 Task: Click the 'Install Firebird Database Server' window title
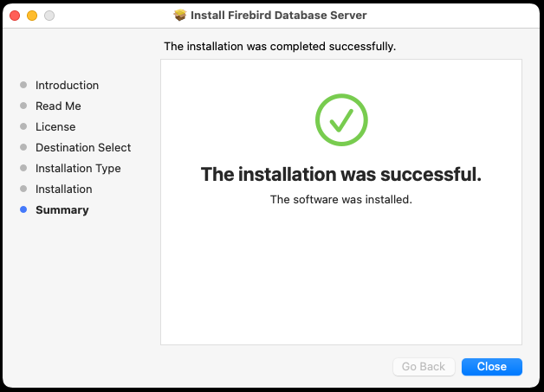tap(279, 16)
